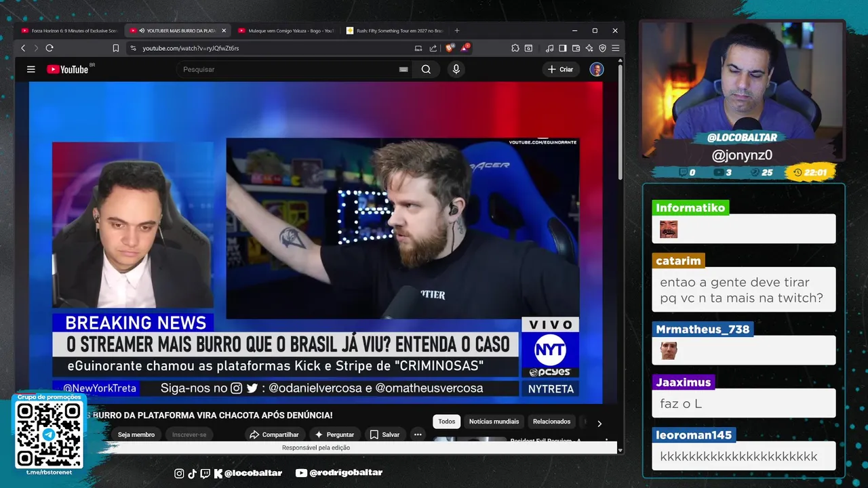Open the Leo AI sparkle icon in toolbar
868x488 pixels.
[589, 48]
